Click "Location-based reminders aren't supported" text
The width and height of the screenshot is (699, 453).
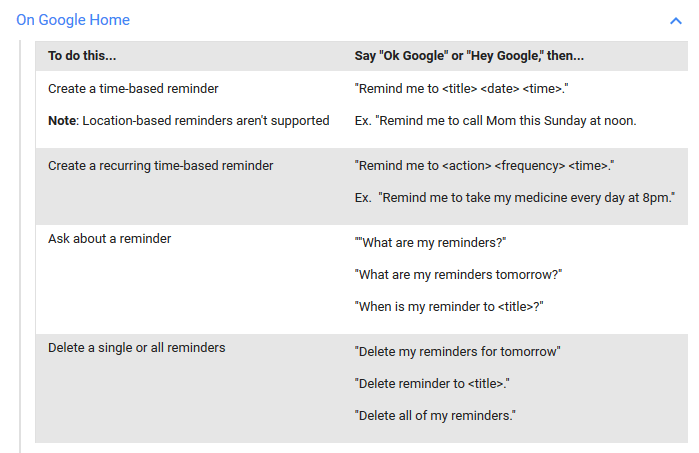(206, 121)
